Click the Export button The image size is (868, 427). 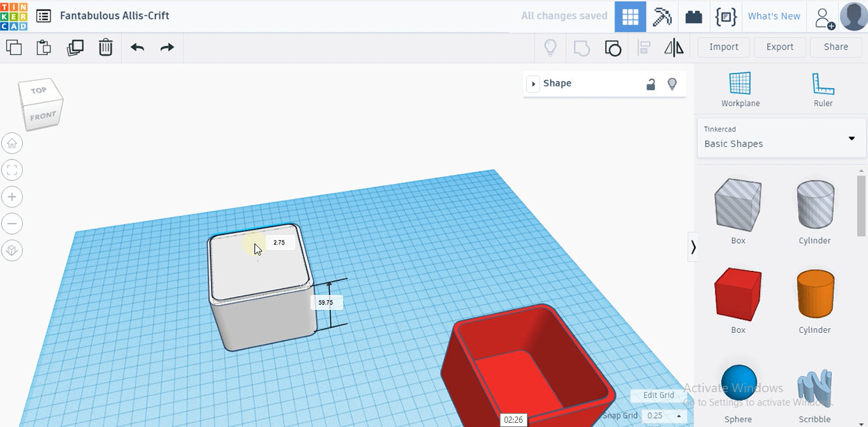780,47
